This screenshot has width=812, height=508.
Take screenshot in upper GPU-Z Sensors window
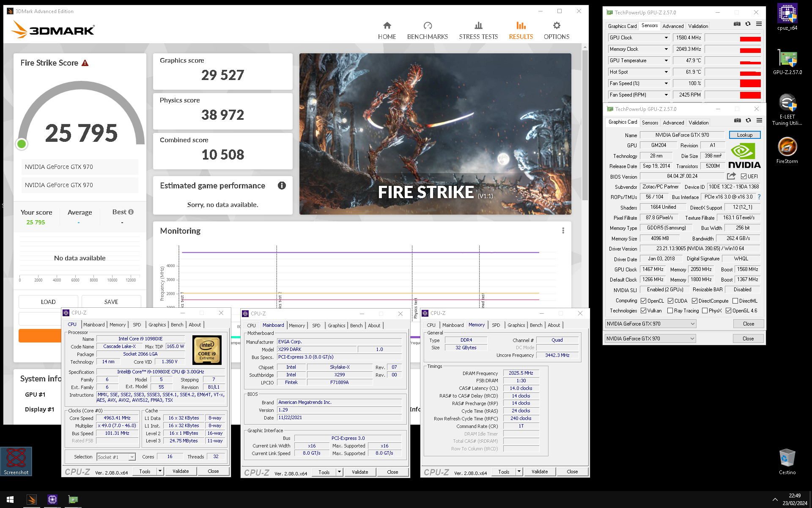(737, 24)
